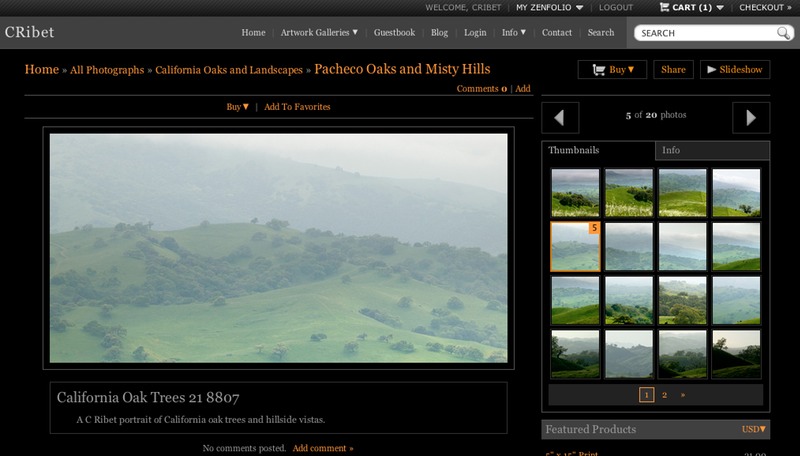This screenshot has width=800, height=456.
Task: Select the third thumbnail in third row
Action: [x=683, y=300]
